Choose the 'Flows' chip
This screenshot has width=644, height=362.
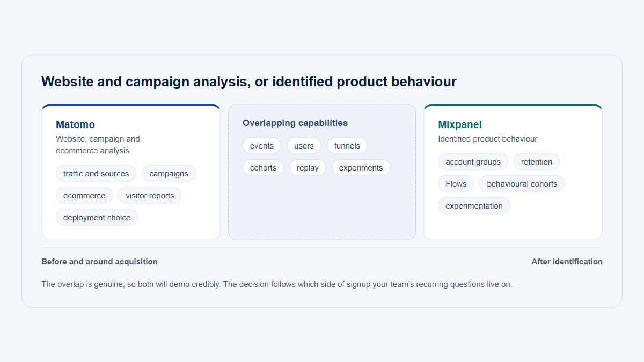[456, 184]
